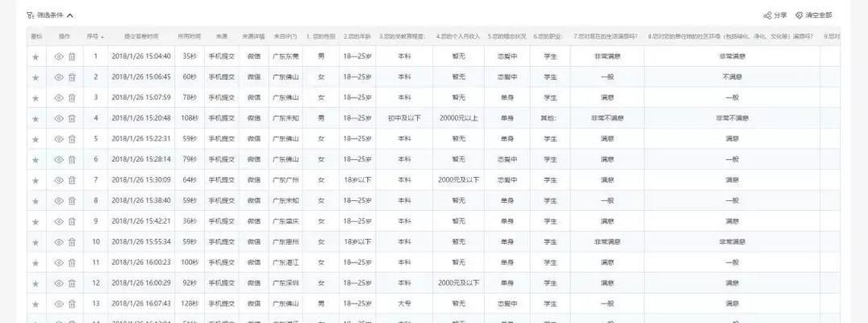The height and width of the screenshot is (323, 868).
Task: Click the 128秒 duration cell
Action: coord(190,304)
